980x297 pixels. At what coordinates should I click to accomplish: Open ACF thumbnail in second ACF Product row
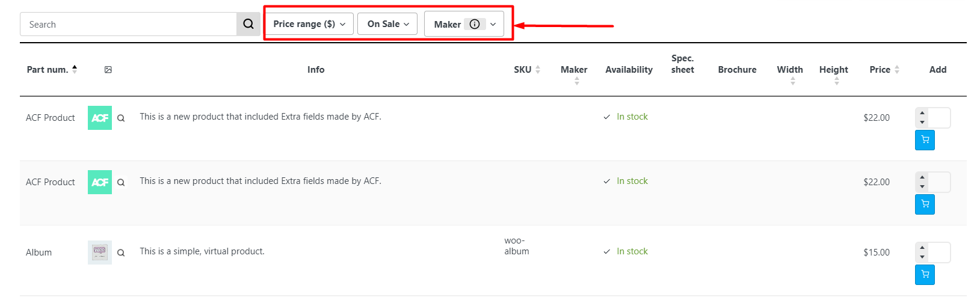100,182
